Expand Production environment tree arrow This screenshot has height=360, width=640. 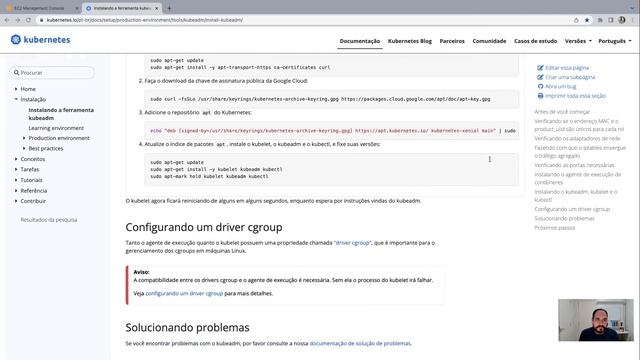[x=24, y=138]
